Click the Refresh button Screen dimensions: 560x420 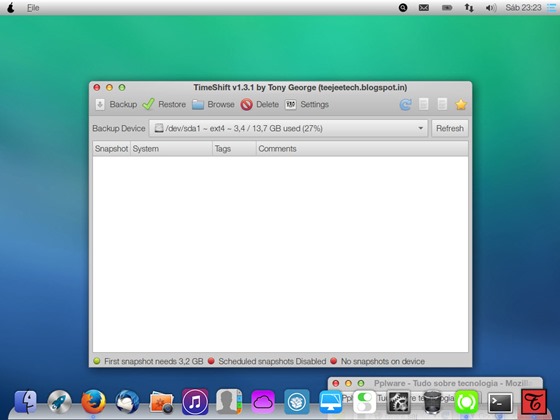coord(450,128)
